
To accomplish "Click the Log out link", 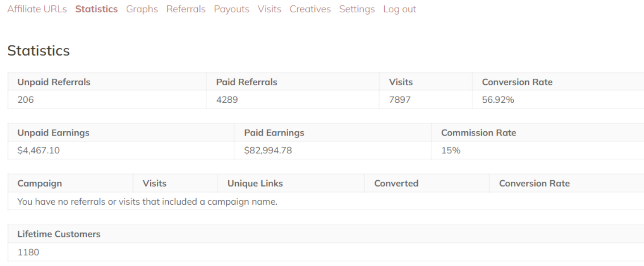I will pyautogui.click(x=400, y=9).
